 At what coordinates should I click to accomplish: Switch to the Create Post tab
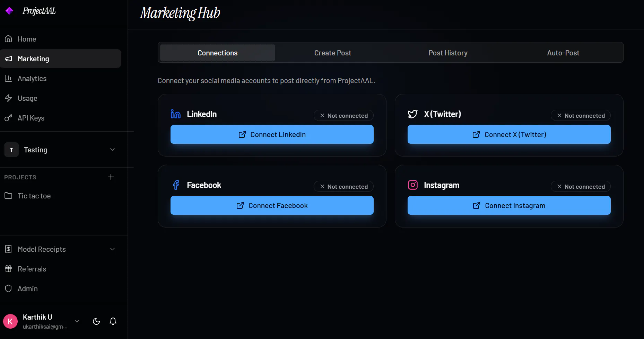pyautogui.click(x=333, y=53)
